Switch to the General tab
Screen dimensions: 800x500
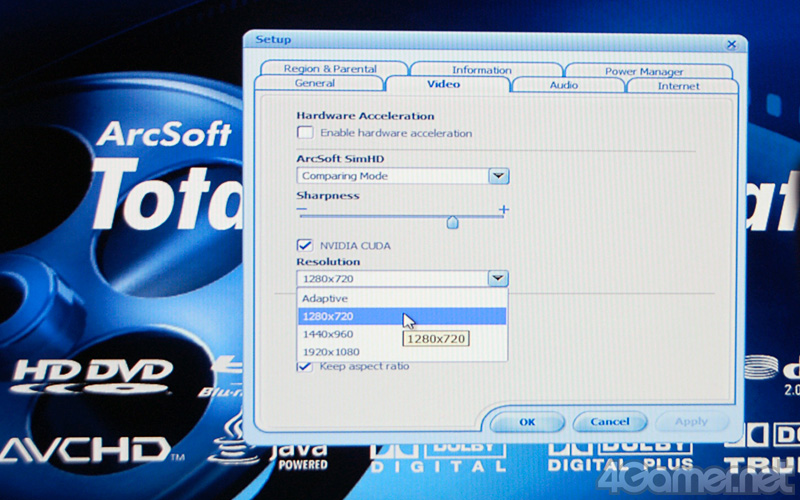point(319,83)
